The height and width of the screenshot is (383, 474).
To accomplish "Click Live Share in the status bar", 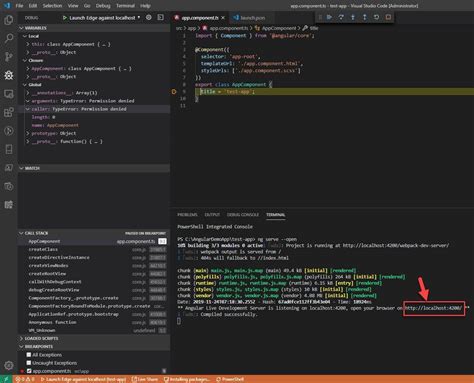I will pos(145,379).
